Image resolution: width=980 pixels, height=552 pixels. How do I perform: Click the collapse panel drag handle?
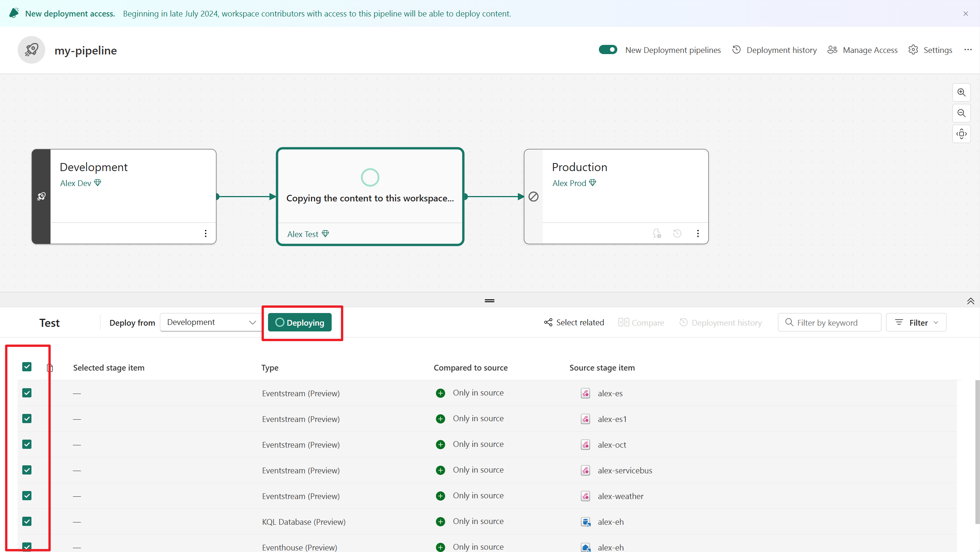coord(490,301)
